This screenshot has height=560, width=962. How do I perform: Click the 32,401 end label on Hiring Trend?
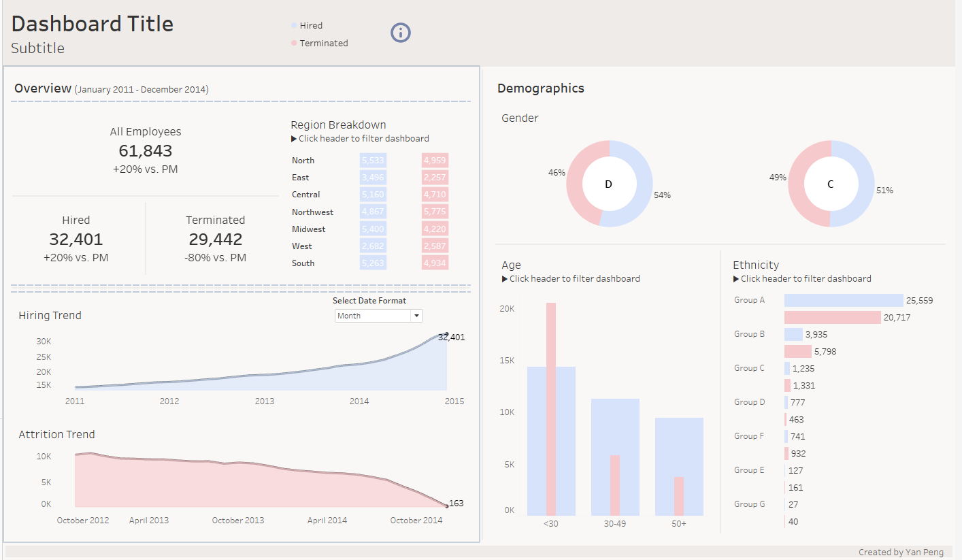pos(452,337)
